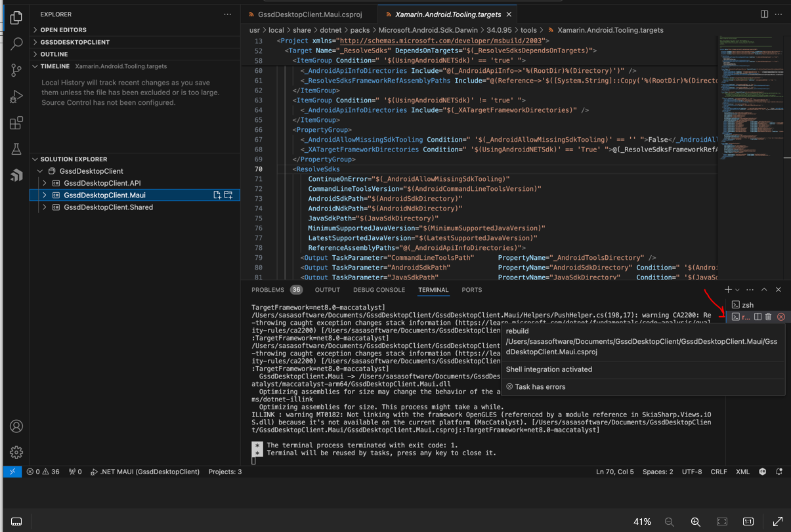
Task: Split the rebuild terminal
Action: click(x=758, y=317)
